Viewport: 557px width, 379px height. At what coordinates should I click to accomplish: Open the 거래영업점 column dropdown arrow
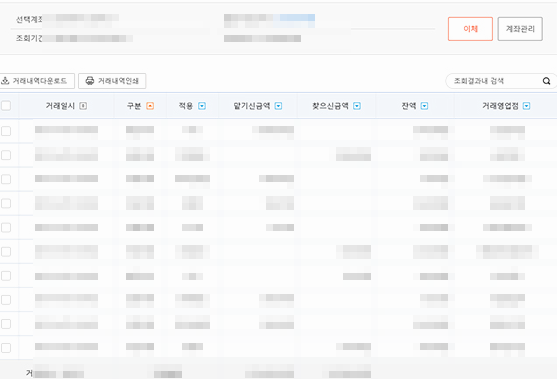tap(526, 106)
